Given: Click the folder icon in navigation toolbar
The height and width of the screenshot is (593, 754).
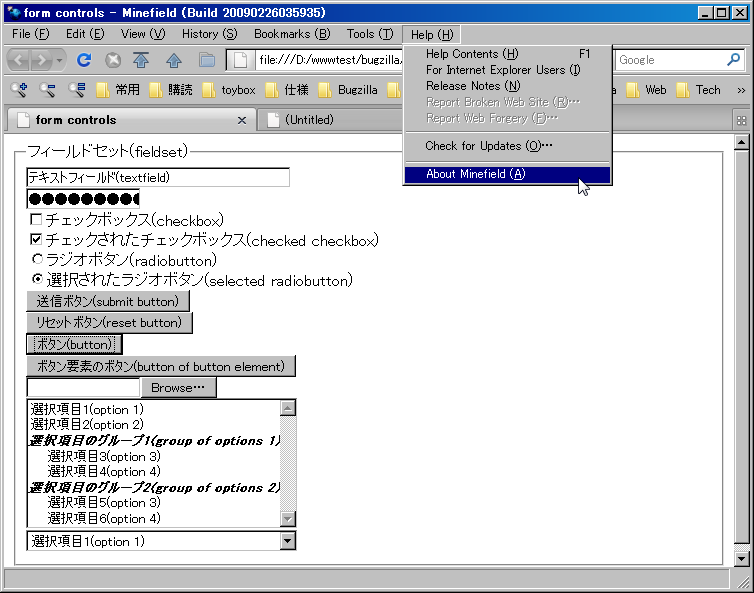Looking at the screenshot, I should [207, 60].
